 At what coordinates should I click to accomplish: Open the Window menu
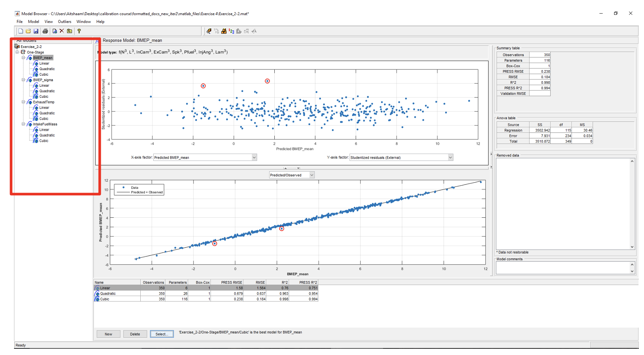tap(83, 22)
